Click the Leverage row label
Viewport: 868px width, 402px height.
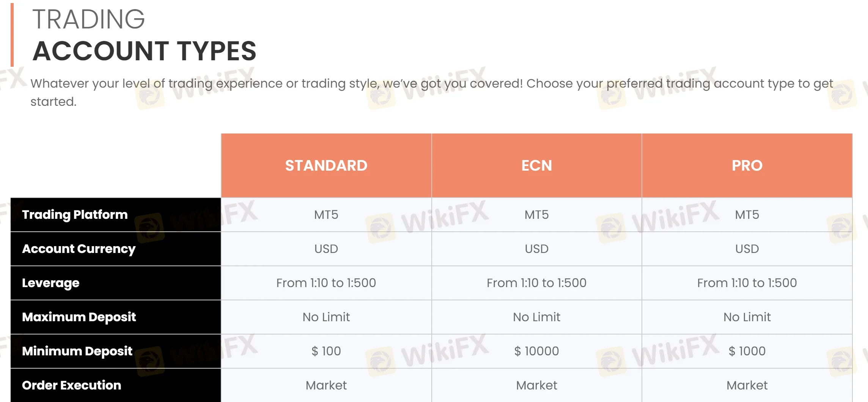(x=50, y=283)
